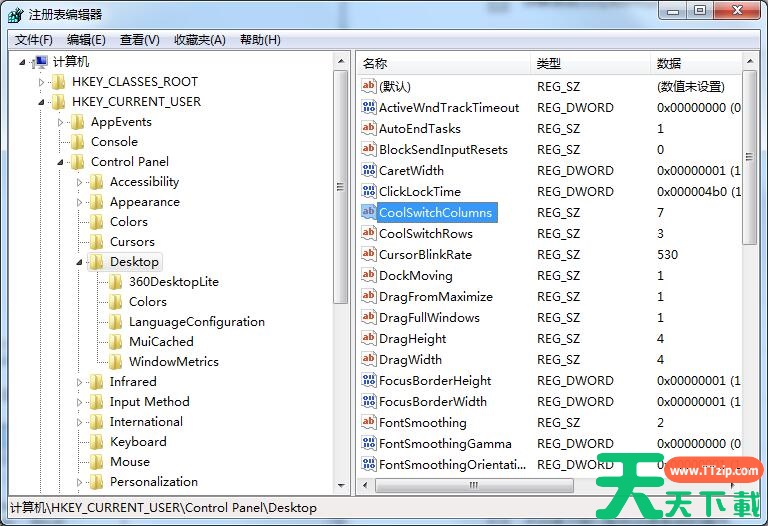Expand the Input Method node arrow
Viewport: 768px width, 526px height.
click(79, 402)
